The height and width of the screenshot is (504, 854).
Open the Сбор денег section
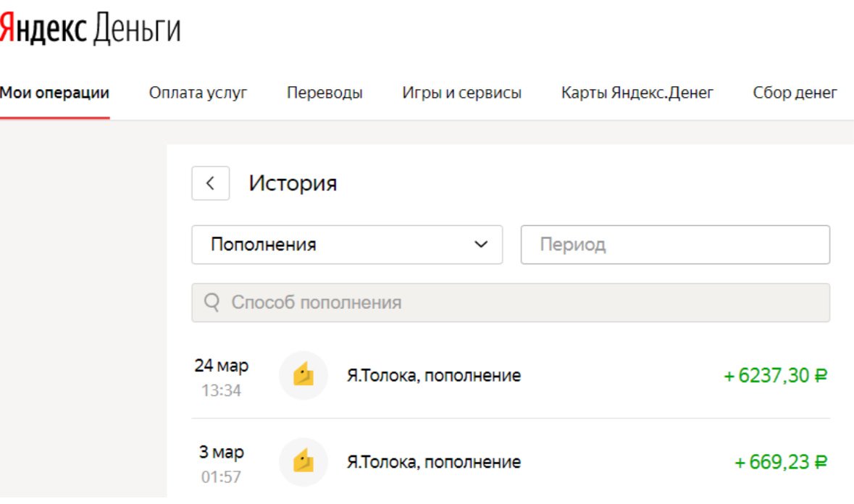pyautogui.click(x=795, y=93)
